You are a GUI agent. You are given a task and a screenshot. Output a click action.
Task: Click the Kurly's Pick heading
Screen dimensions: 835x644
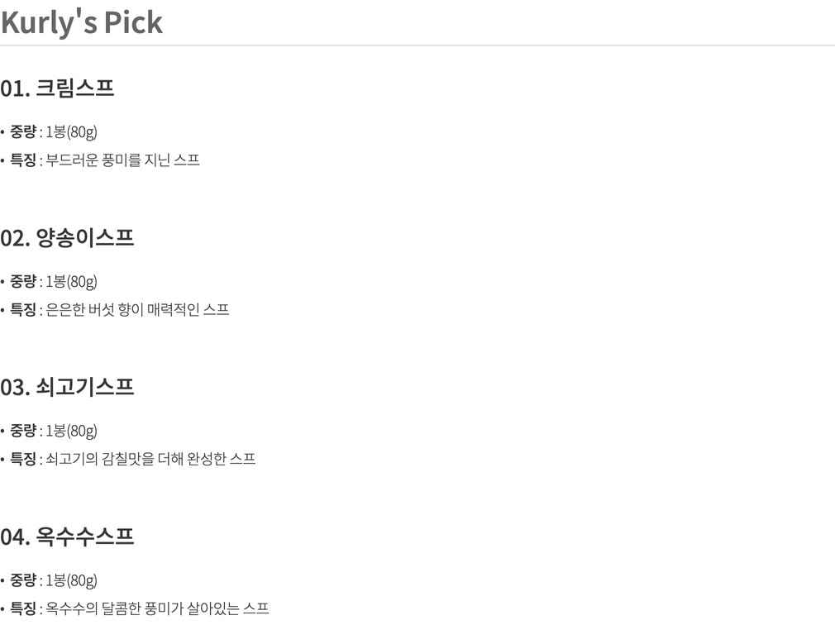click(x=82, y=23)
